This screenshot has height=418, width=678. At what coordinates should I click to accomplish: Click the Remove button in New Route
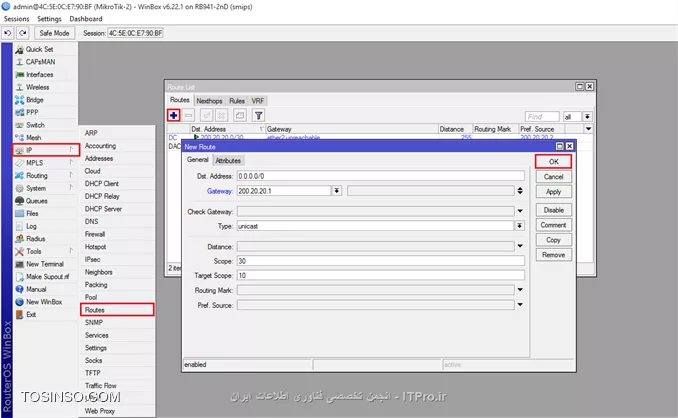click(x=553, y=255)
